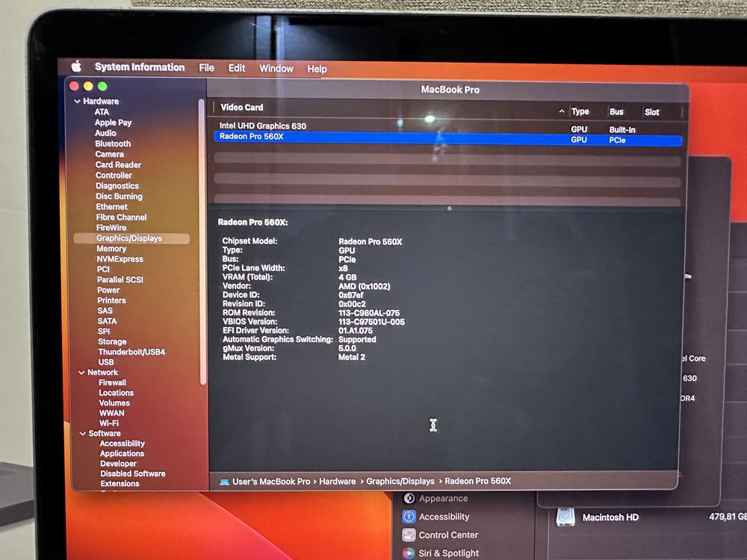This screenshot has width=747, height=560.
Task: Select Accessibility under Software in sidebar
Action: pos(122,444)
